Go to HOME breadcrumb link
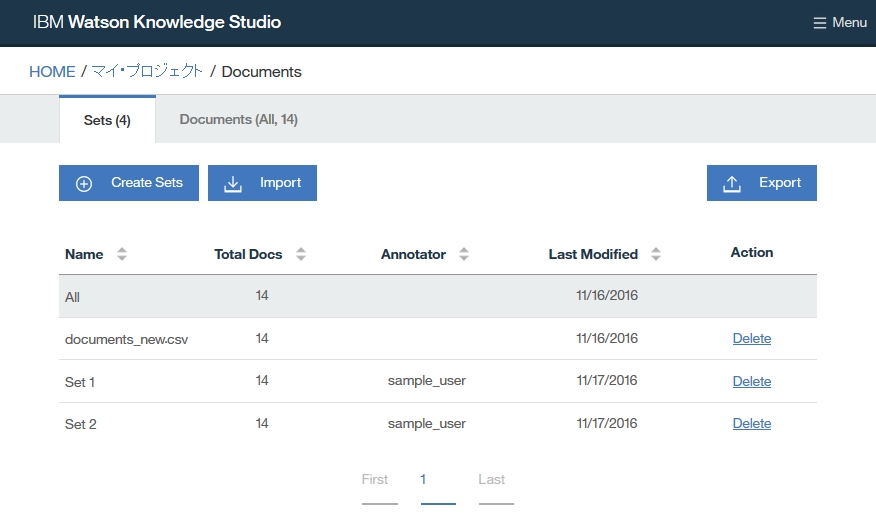Image resolution: width=876 pixels, height=519 pixels. click(52, 72)
